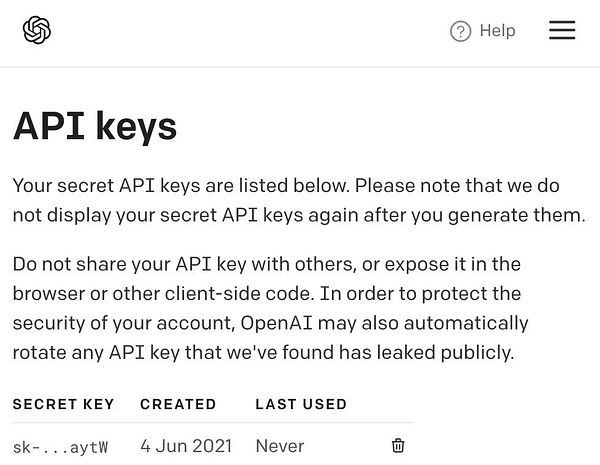This screenshot has height=465, width=600.
Task: Delete the sk-...aytW key with trash icon
Action: [398, 445]
